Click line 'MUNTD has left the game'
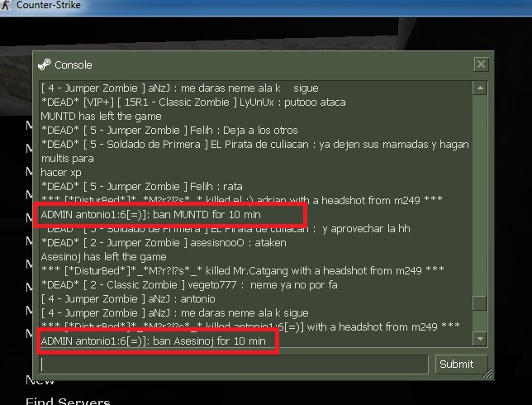Viewport: 532px width, 405px height. (x=101, y=117)
